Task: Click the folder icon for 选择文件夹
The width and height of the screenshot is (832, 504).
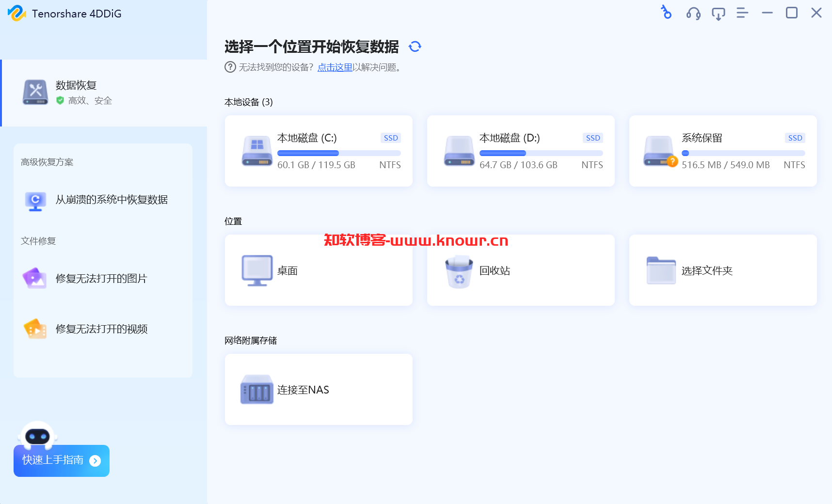Action: 661,270
